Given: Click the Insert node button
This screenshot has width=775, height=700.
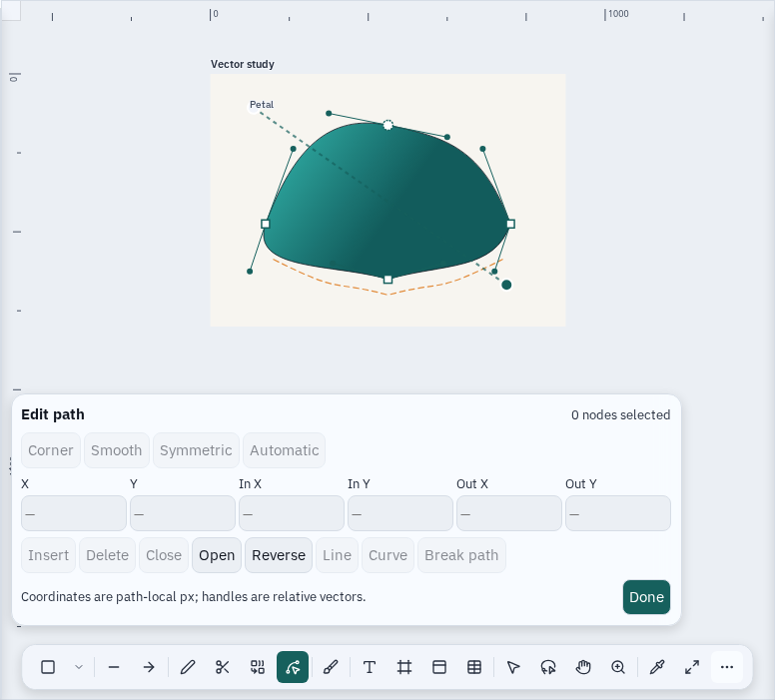Looking at the screenshot, I should point(48,555).
